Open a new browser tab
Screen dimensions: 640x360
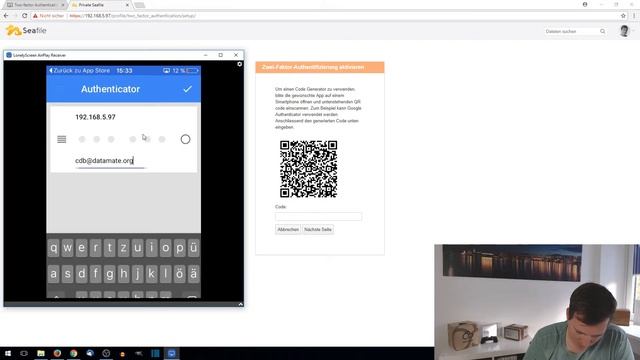[140, 5]
